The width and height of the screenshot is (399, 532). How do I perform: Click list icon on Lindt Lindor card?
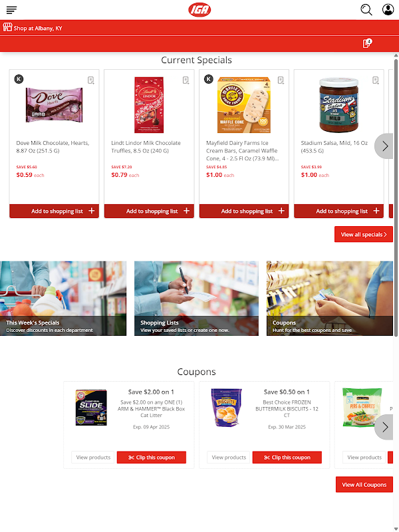(186, 80)
